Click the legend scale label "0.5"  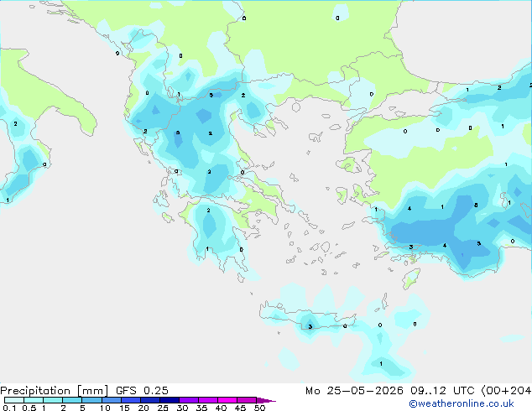[x=29, y=408]
